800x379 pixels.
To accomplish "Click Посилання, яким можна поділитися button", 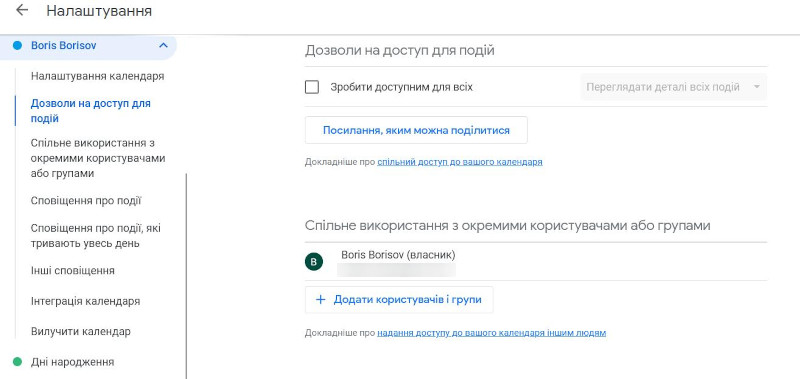I will pos(416,130).
